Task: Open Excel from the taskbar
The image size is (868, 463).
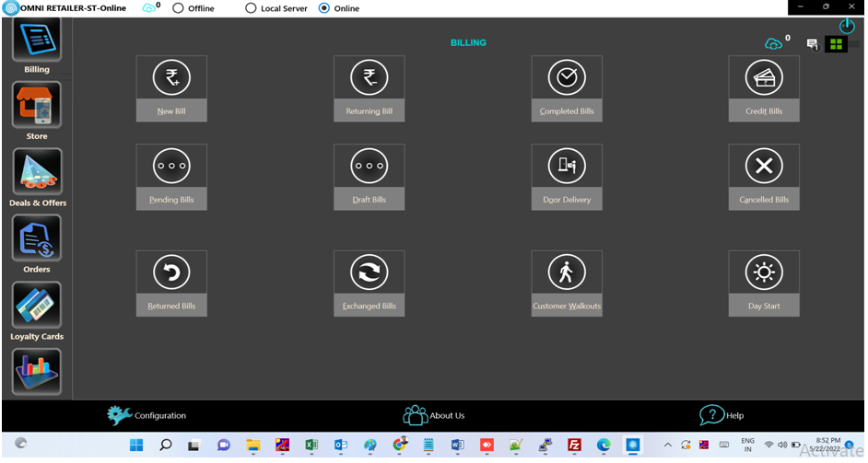Action: 311,445
